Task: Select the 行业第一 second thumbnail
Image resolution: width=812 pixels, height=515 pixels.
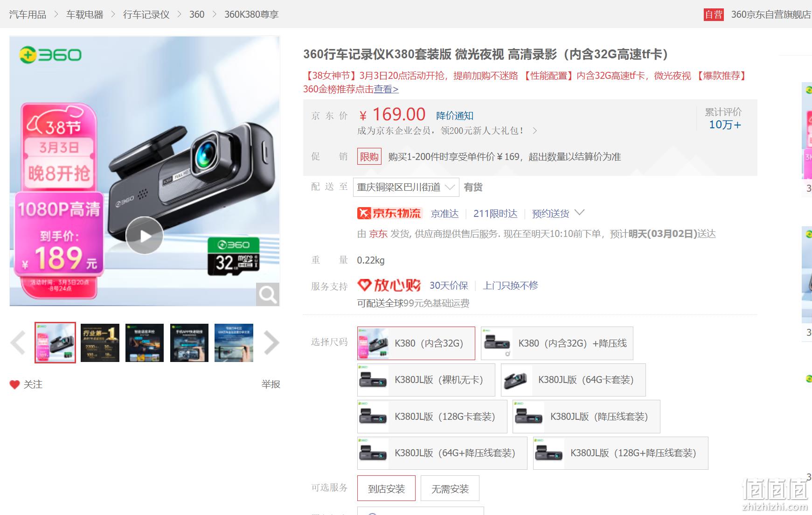Action: 100,342
